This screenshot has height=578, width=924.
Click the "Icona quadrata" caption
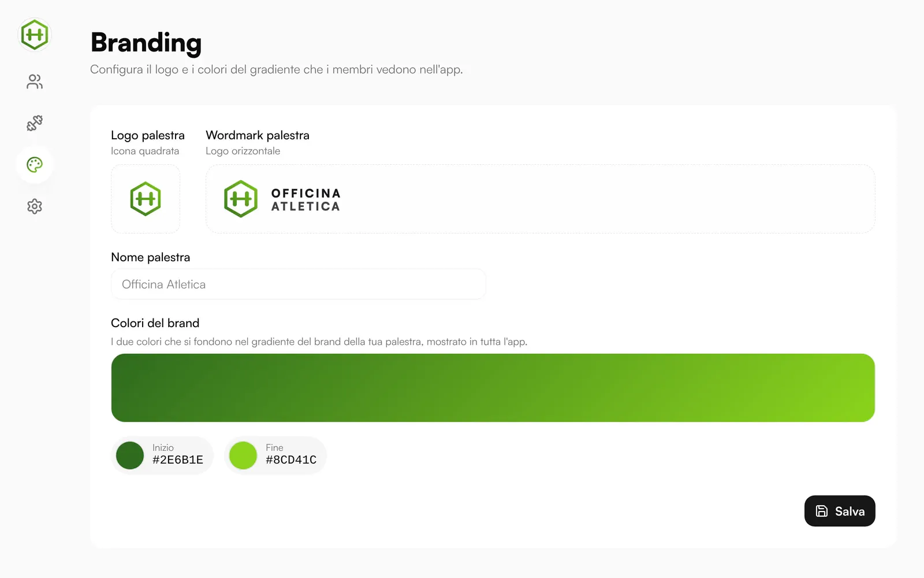(145, 151)
